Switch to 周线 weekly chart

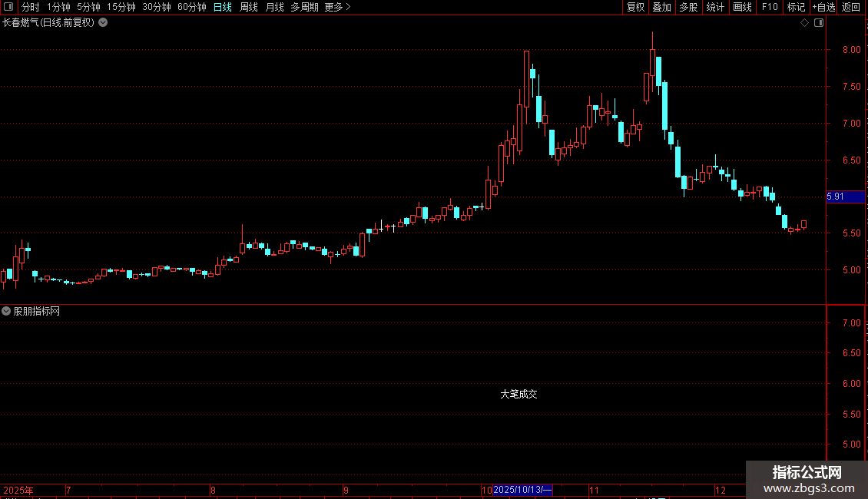pos(249,7)
